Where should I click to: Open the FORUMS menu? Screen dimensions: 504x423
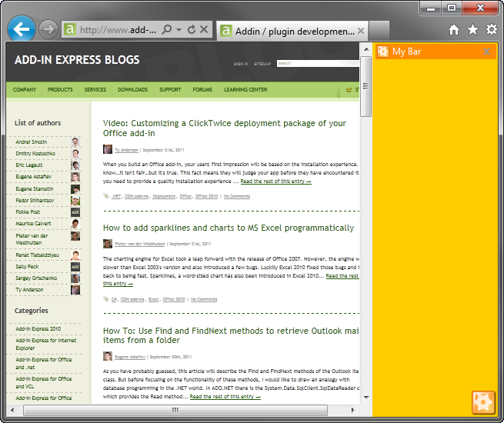202,90
